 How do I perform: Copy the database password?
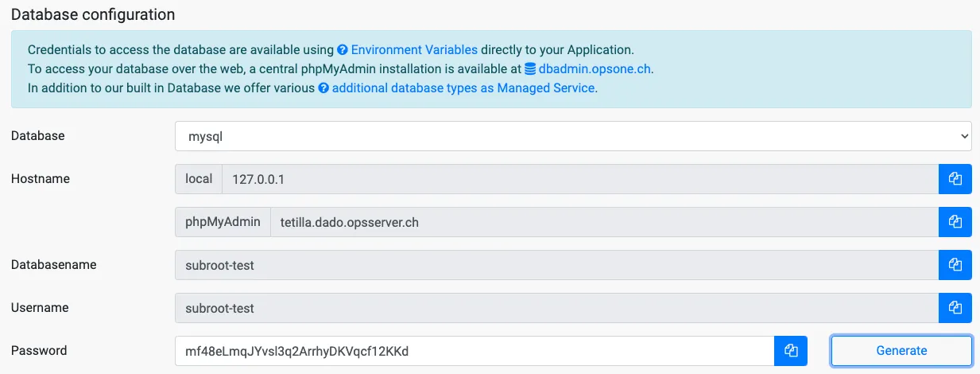(x=791, y=351)
